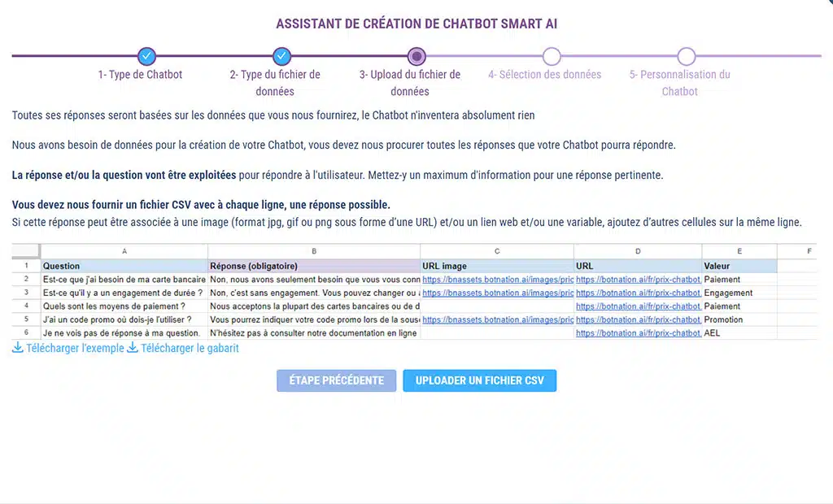Click the empty circle for step 4
Image resolution: width=833 pixels, height=504 pixels.
pos(552,56)
